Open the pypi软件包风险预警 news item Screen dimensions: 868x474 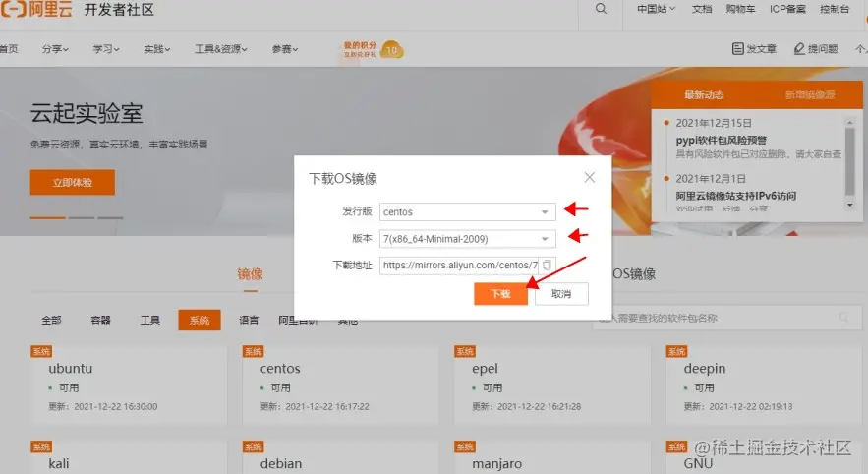[x=721, y=140]
